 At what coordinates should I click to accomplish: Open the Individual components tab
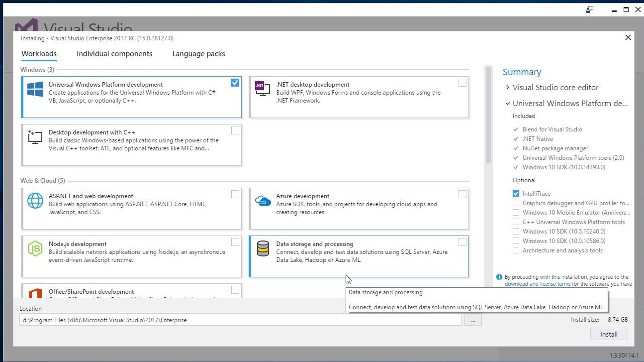[x=114, y=54]
